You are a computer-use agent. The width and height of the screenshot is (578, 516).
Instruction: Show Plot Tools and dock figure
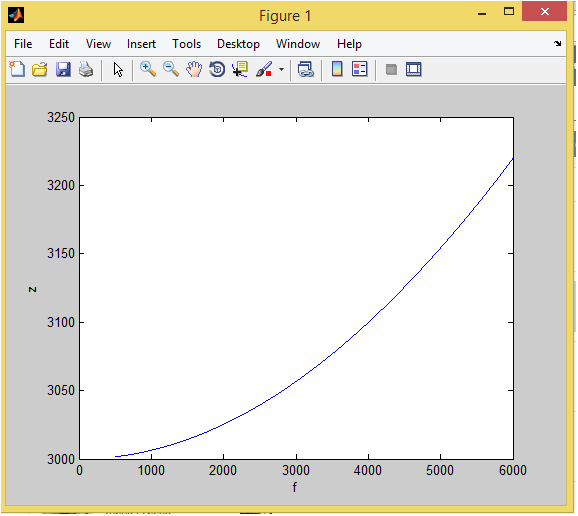coord(414,69)
